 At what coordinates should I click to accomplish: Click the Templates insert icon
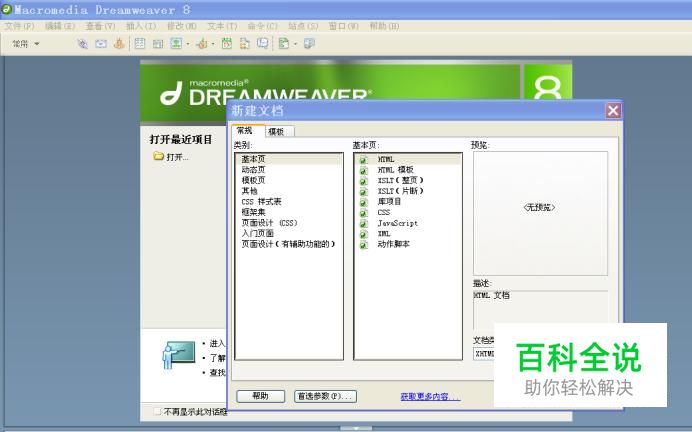284,43
